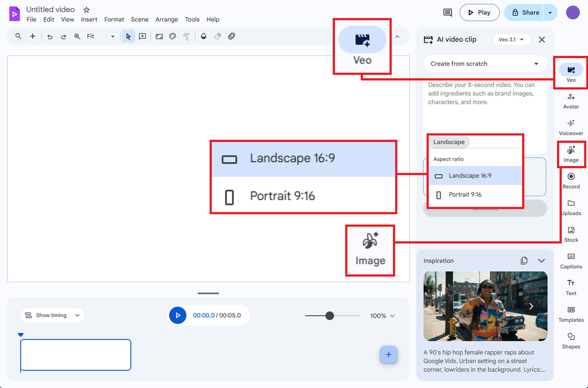The image size is (588, 388).
Task: Open the Templates panel
Action: click(571, 313)
